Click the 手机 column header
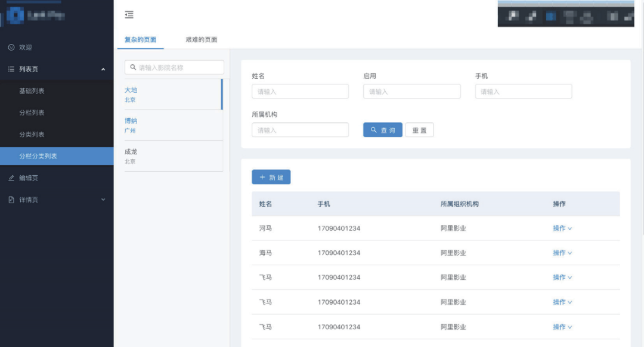Screen dimensions: 644x347 click(x=324, y=204)
